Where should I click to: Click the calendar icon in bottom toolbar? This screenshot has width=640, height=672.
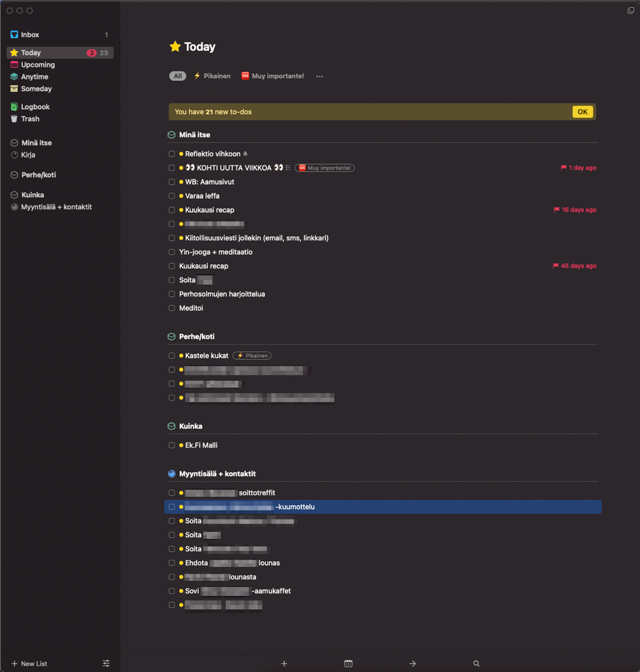tap(348, 664)
